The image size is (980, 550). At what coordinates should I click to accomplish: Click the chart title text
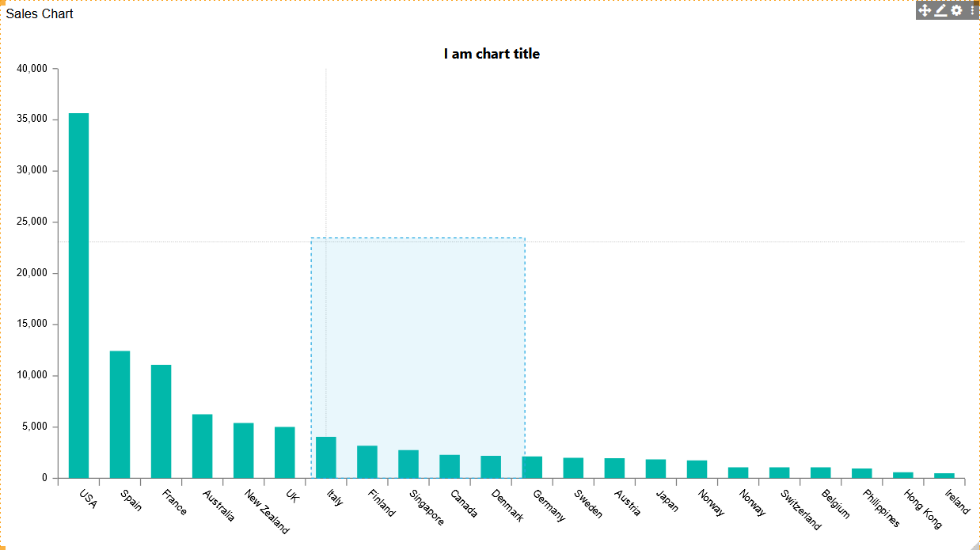(x=492, y=54)
